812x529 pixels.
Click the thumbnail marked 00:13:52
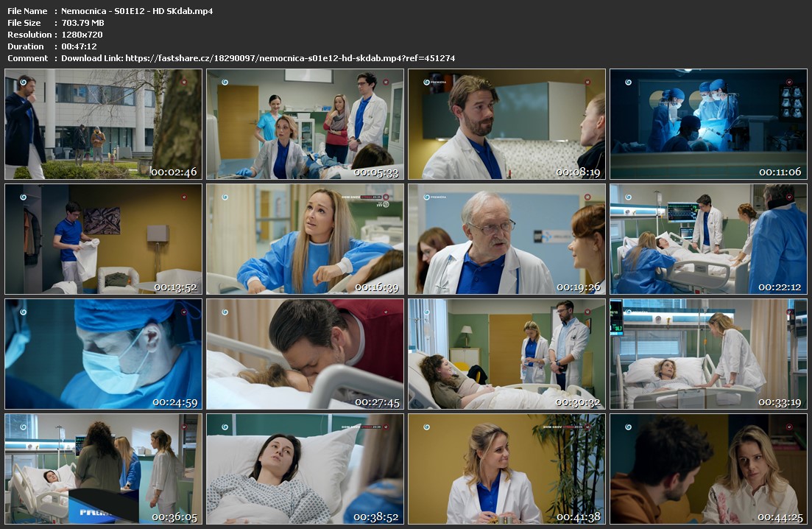[x=103, y=239]
